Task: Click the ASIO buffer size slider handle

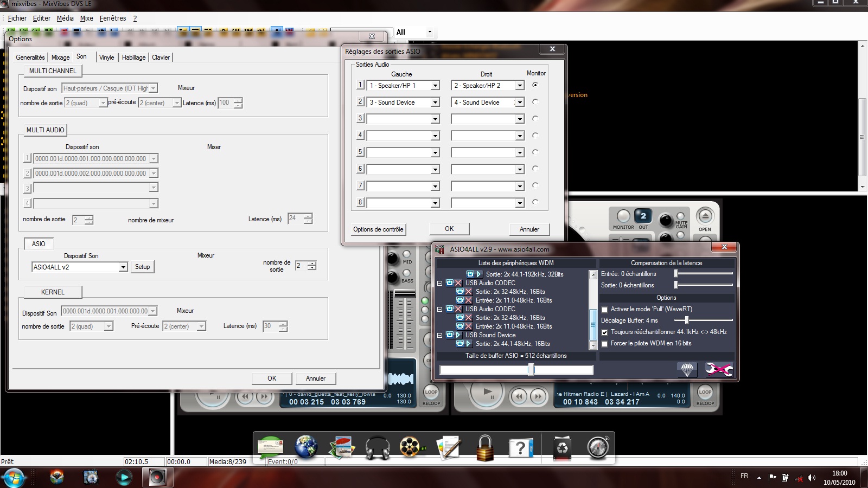Action: click(x=531, y=370)
